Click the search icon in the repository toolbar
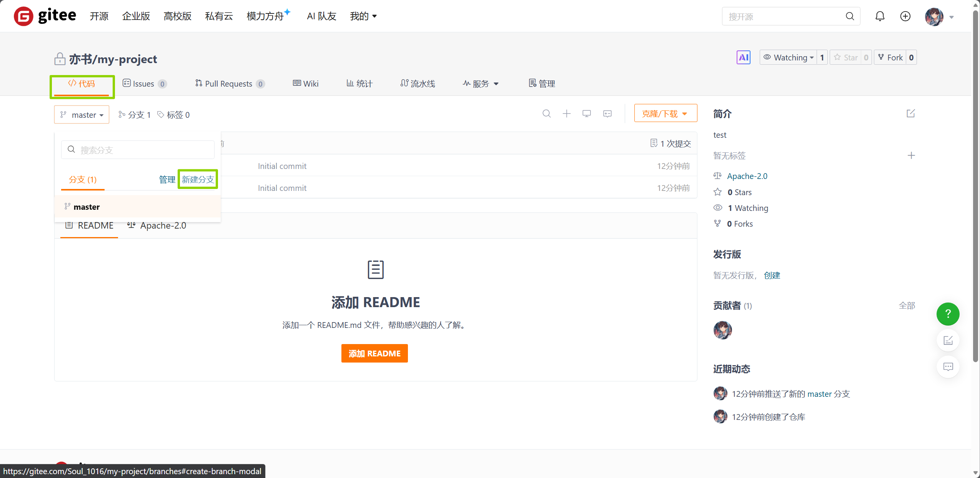 546,114
